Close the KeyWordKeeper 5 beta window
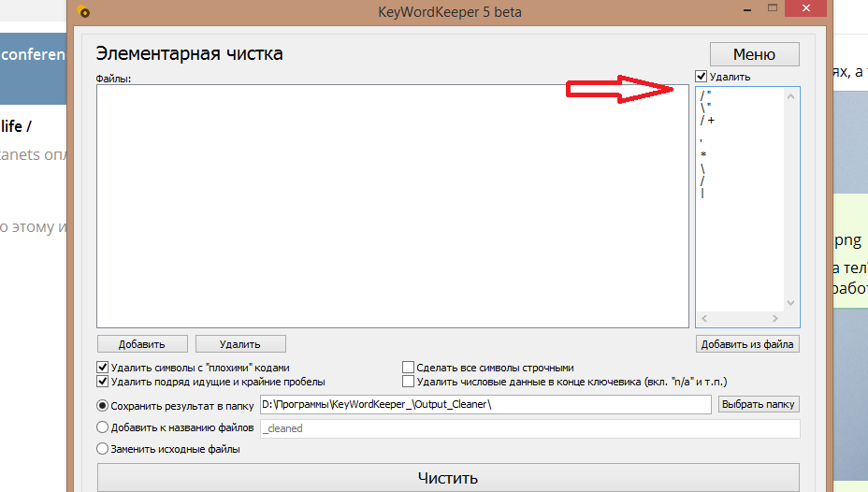Image resolution: width=868 pixels, height=492 pixels. 806,8
